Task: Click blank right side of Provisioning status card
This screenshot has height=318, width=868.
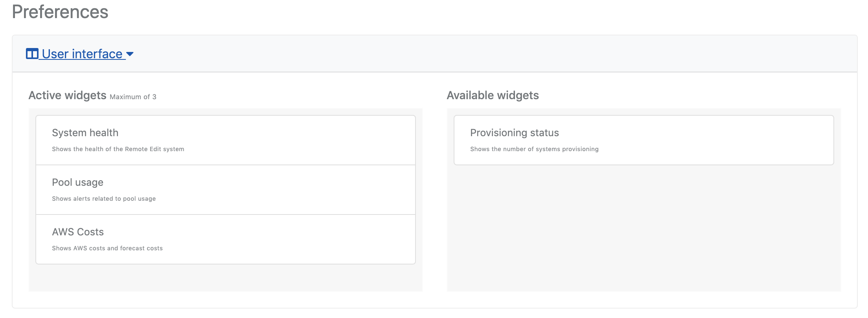Action: (727, 140)
